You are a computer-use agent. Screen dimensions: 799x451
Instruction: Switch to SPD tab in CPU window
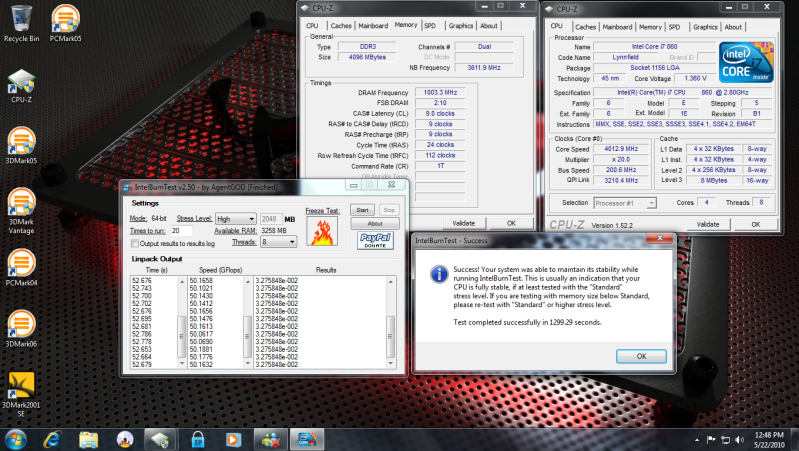click(674, 27)
